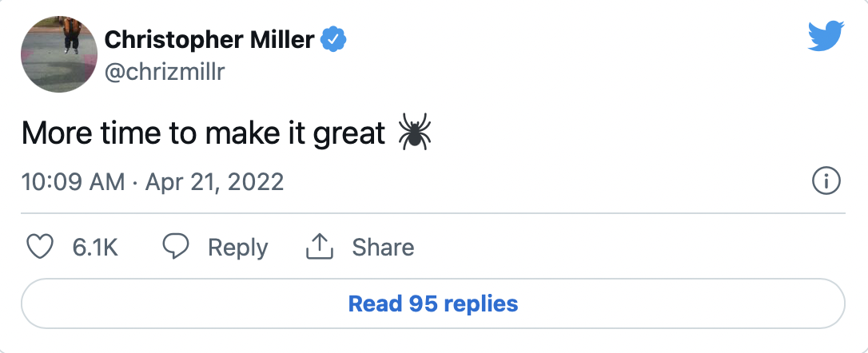Viewport: 868px width, 353px height.
Task: Click the Share text label
Action: [383, 248]
